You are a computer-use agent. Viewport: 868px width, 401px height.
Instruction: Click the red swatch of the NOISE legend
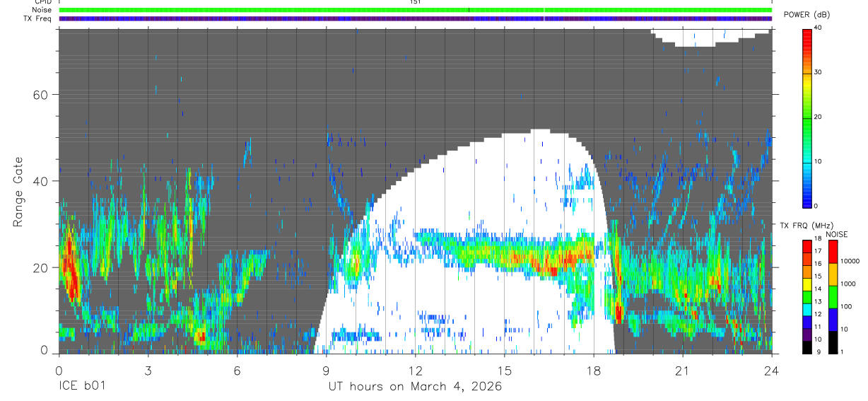(833, 252)
